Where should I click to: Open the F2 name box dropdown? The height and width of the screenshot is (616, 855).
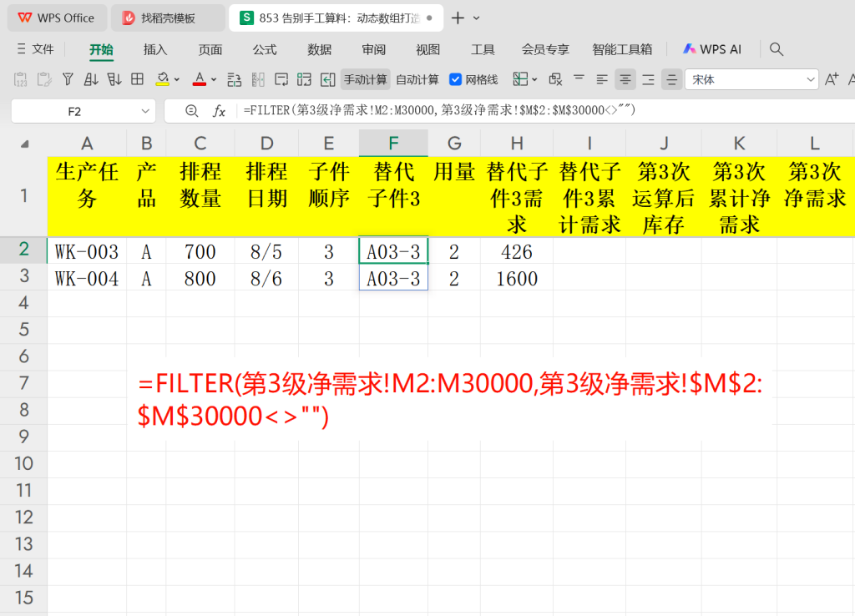145,111
